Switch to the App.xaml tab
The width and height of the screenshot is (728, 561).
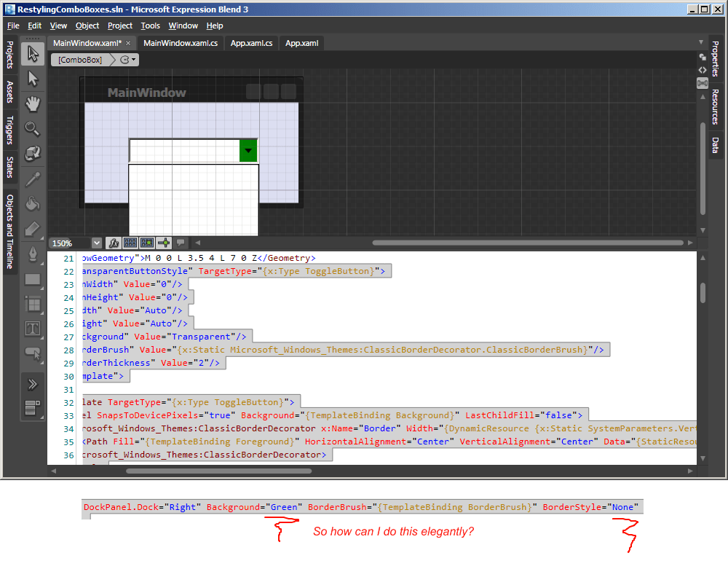301,43
